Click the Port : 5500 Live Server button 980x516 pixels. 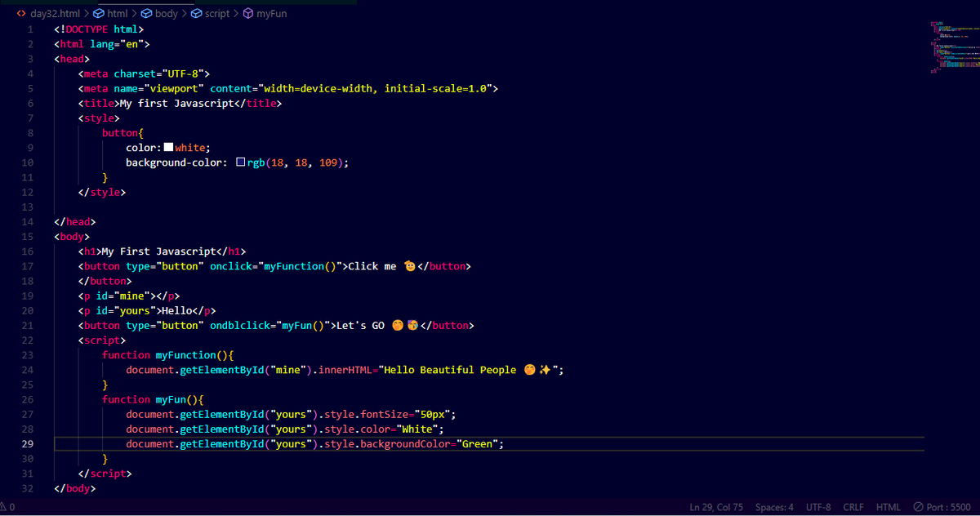tap(942, 507)
